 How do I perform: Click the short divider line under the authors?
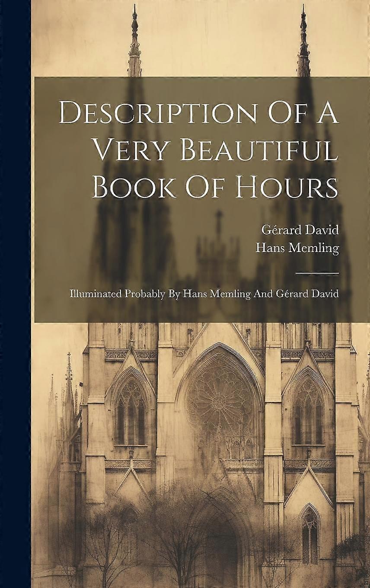(x=316, y=272)
